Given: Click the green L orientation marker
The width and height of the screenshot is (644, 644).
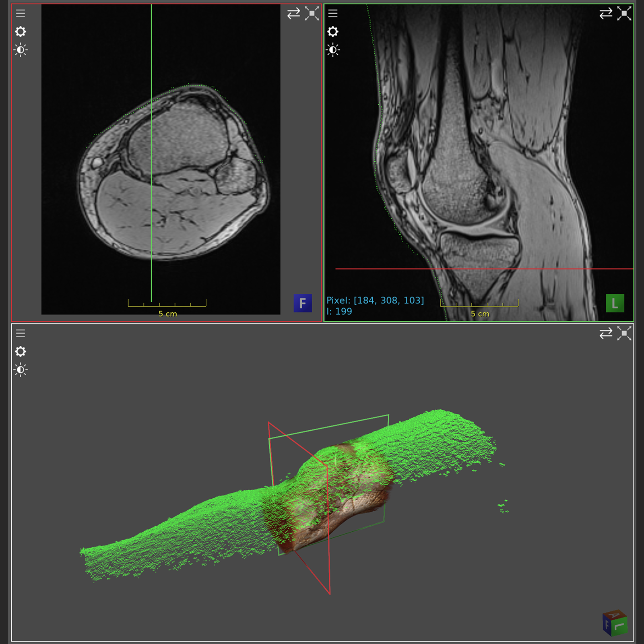Looking at the screenshot, I should pos(615,303).
